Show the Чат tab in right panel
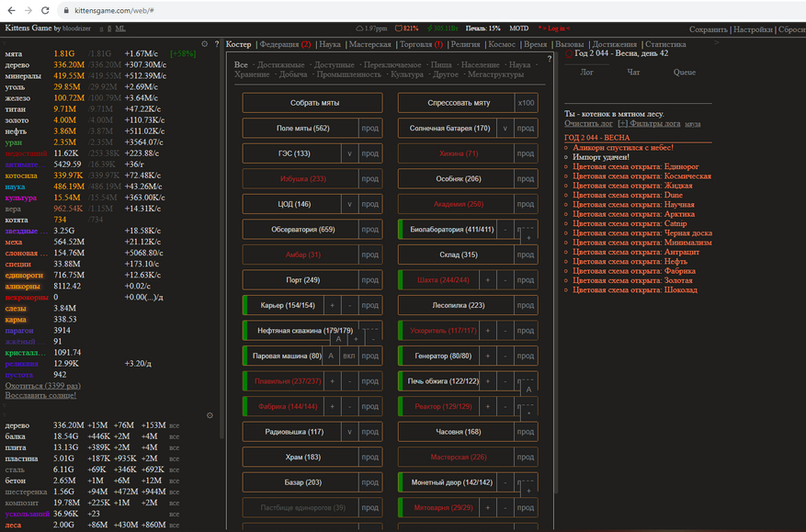 coord(633,72)
